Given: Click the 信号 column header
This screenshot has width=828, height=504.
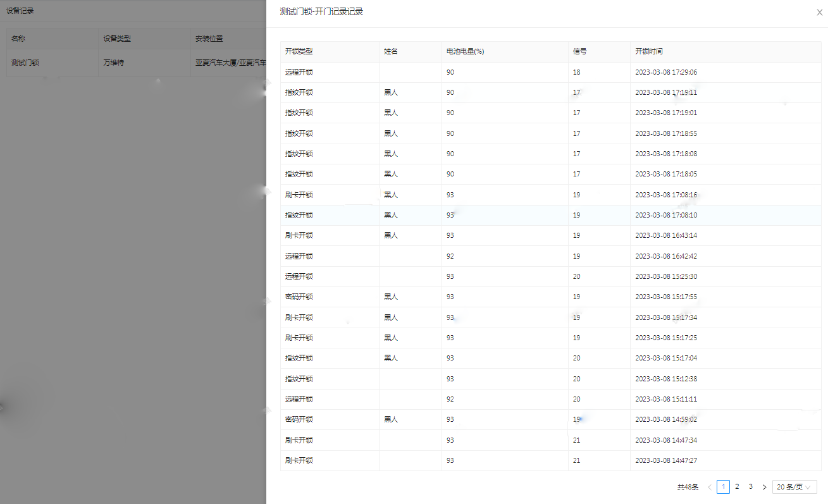Looking at the screenshot, I should [x=579, y=52].
